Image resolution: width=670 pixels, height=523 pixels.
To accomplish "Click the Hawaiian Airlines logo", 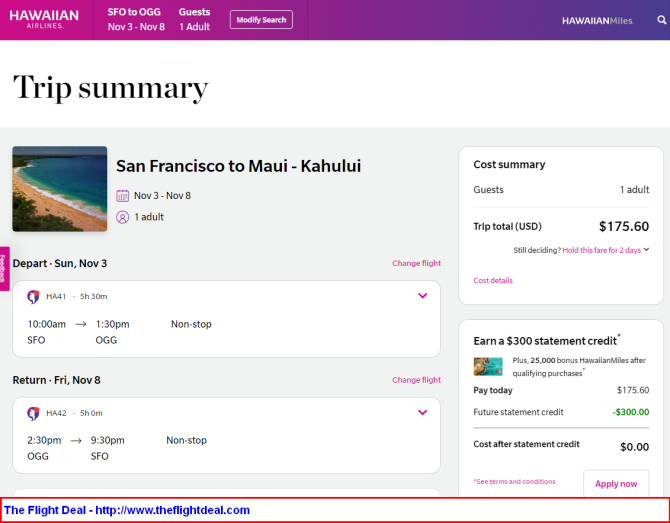I will (x=44, y=19).
